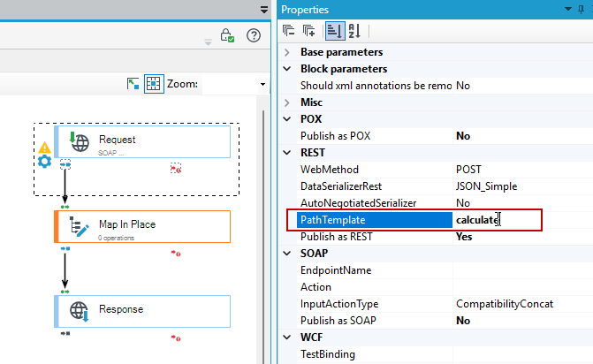The width and height of the screenshot is (593, 364).
Task: Select categorized sort in Properties toolbar
Action: 335,31
